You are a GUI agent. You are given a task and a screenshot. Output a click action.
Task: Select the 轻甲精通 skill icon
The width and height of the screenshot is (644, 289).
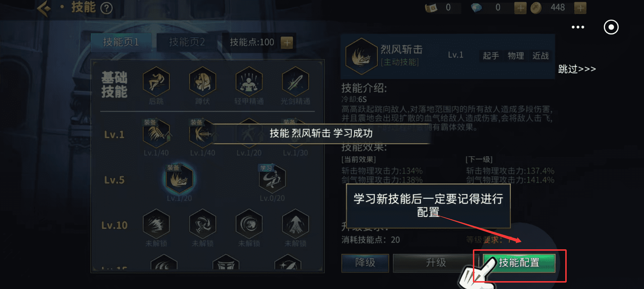point(249,82)
